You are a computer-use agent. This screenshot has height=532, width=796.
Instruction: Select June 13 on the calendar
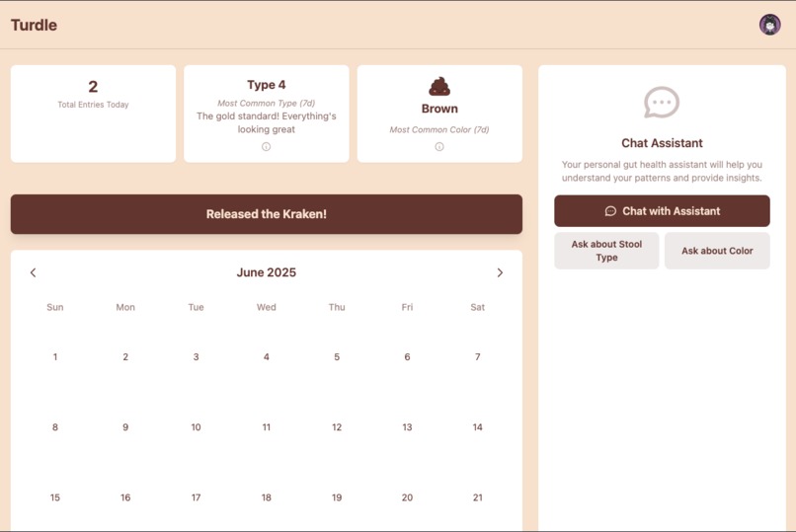pyautogui.click(x=407, y=427)
